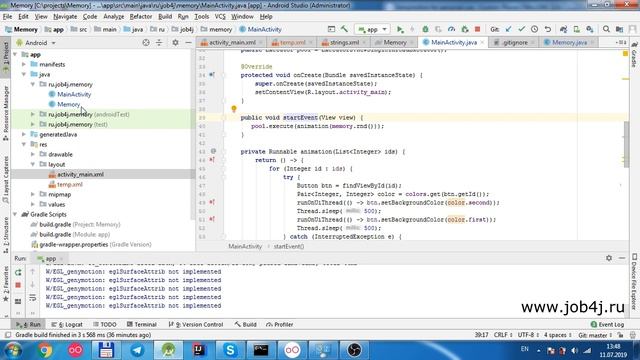640x360 pixels.
Task: Open AVD Manager device icon
Action: 576,29
